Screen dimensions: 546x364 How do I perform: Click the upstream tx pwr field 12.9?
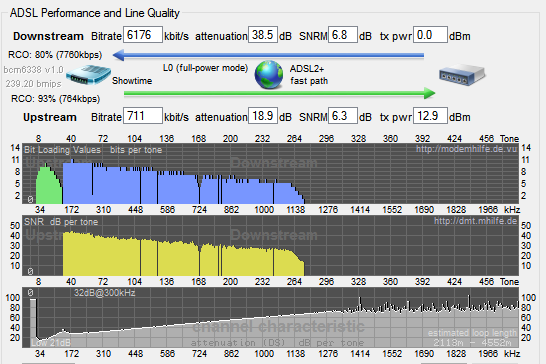click(x=430, y=116)
